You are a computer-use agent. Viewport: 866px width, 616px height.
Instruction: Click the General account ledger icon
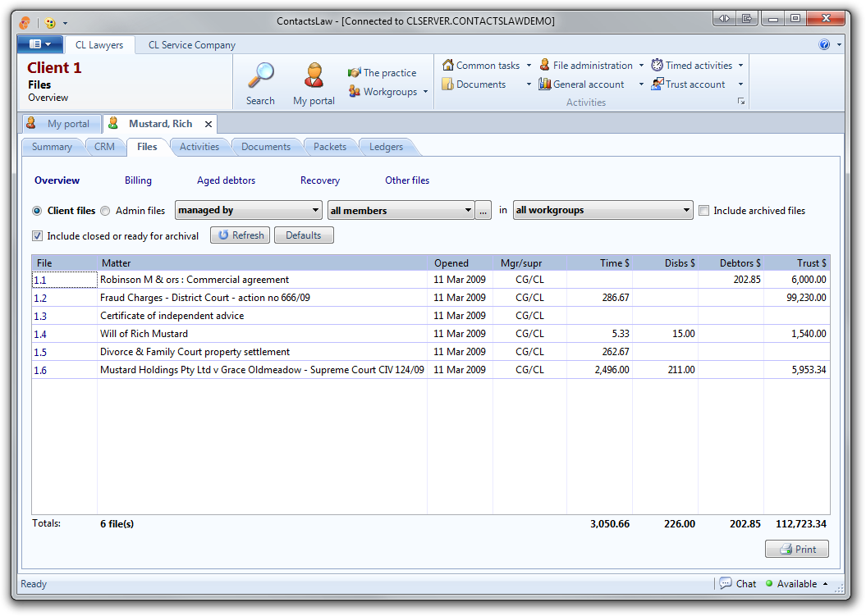544,84
